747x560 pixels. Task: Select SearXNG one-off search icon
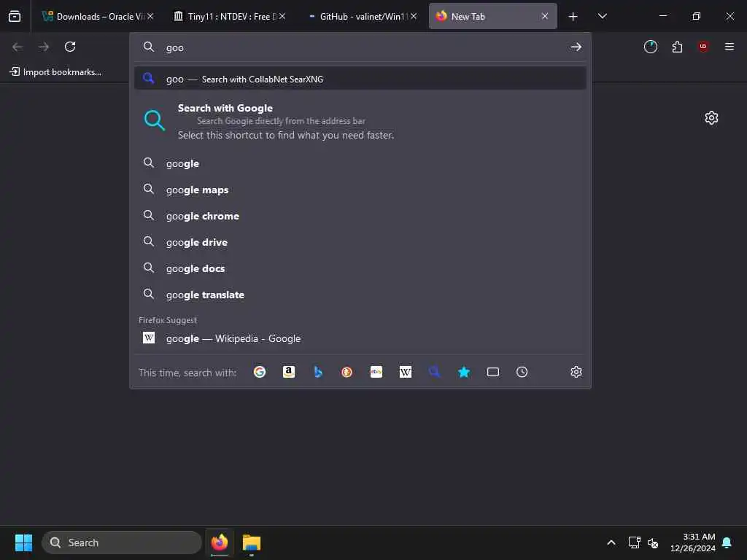click(x=435, y=372)
